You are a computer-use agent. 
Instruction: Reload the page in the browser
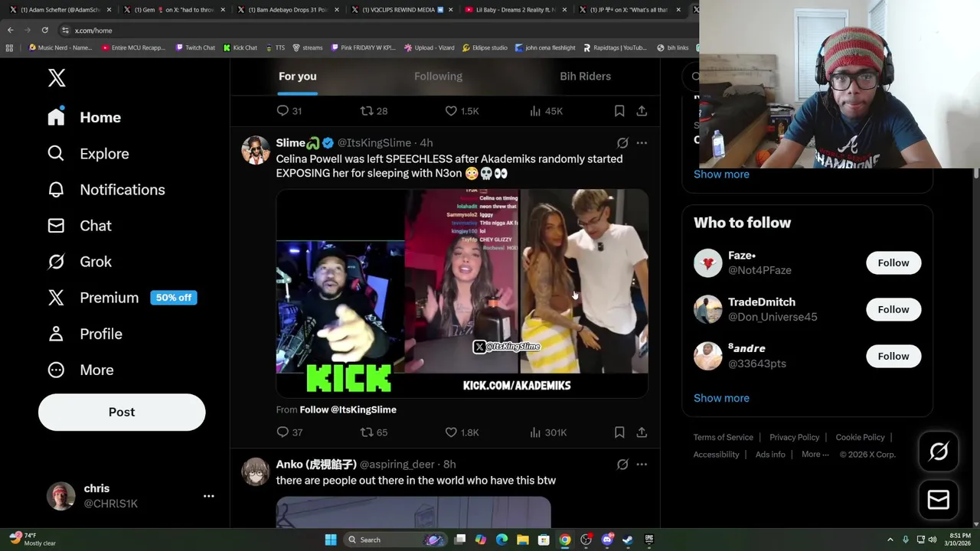click(x=44, y=30)
